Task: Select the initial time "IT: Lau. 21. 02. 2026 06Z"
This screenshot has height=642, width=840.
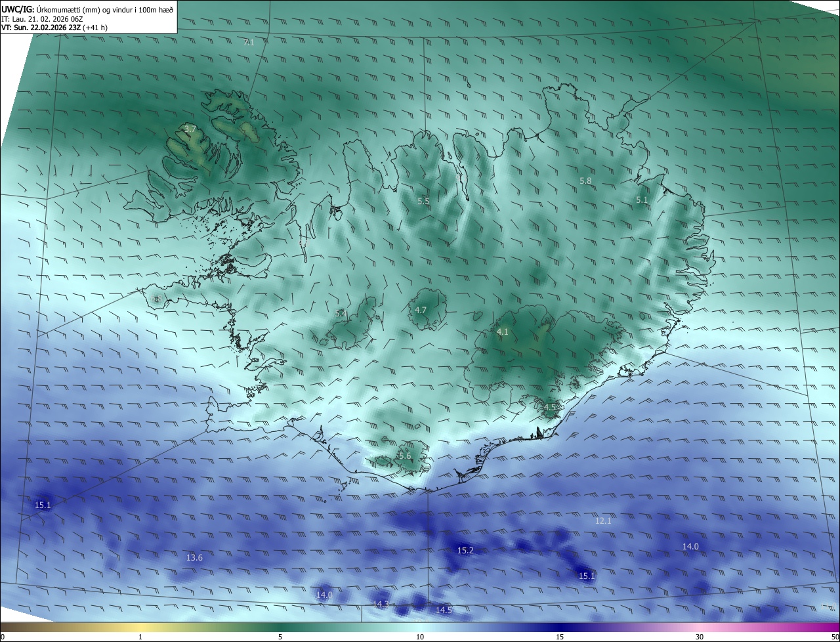Action: tap(41, 19)
